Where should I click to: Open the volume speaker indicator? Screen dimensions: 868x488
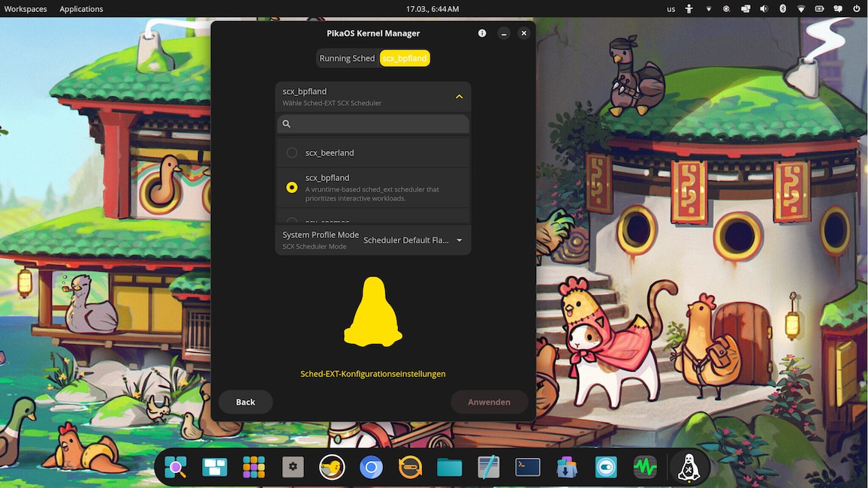point(764,9)
